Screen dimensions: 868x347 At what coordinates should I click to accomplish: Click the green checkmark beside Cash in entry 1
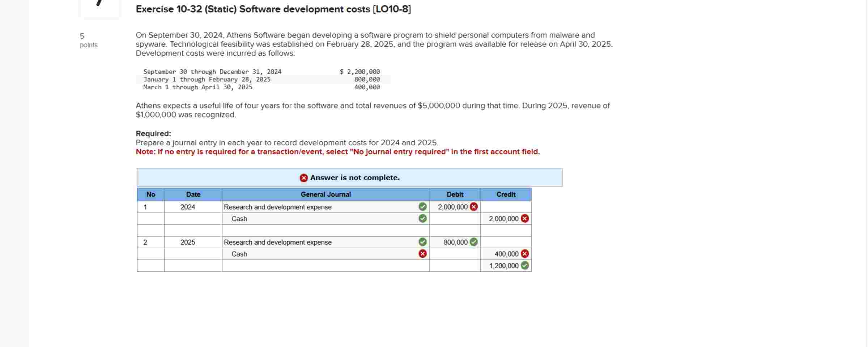click(x=422, y=219)
